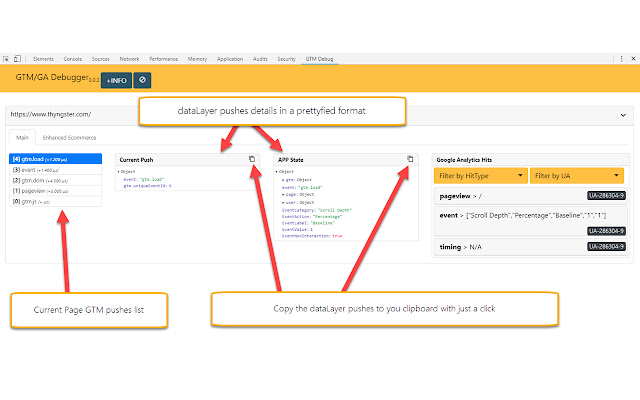Viewport: 640px width, 400px height.
Task: Open Filter by HitType dropdown
Action: tap(480, 175)
